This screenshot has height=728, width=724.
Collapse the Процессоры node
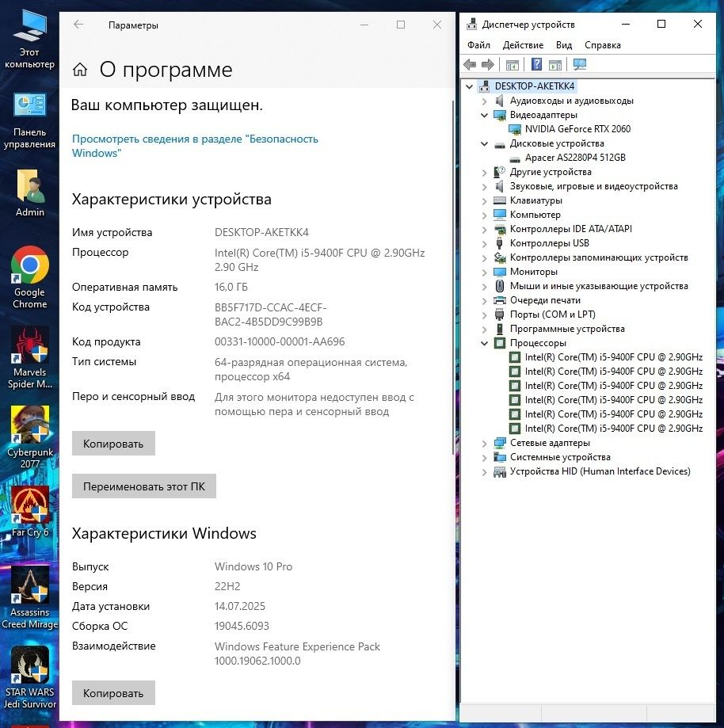484,344
